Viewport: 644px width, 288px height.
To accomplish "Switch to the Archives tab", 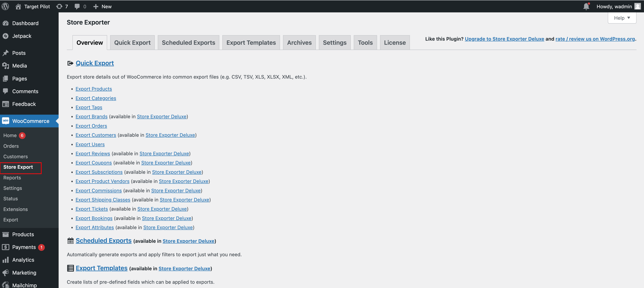I will point(299,43).
